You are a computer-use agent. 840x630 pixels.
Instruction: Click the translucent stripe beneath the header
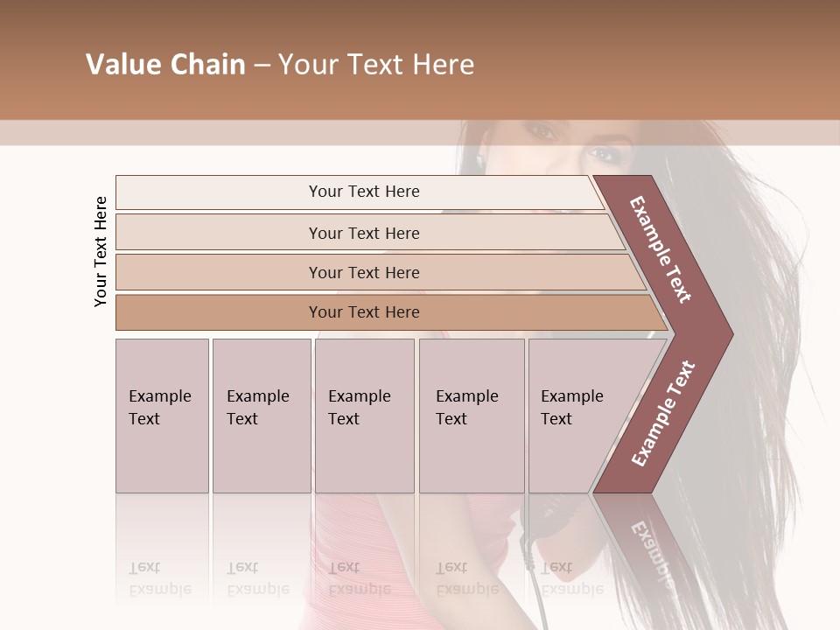(420, 132)
